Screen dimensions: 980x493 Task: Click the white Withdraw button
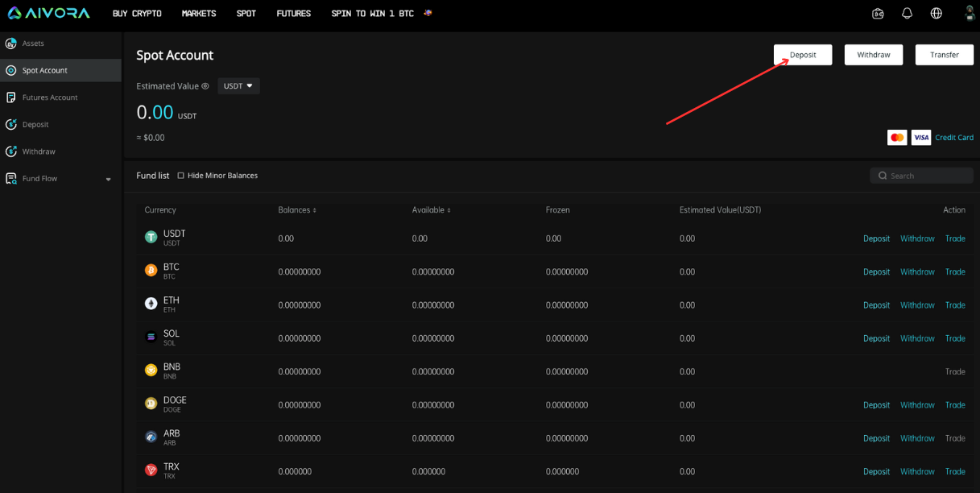874,55
